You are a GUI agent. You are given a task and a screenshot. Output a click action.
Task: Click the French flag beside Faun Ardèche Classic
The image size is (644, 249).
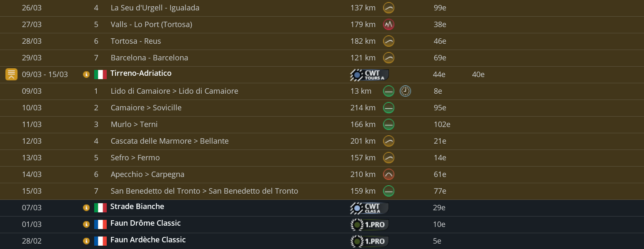click(x=100, y=241)
